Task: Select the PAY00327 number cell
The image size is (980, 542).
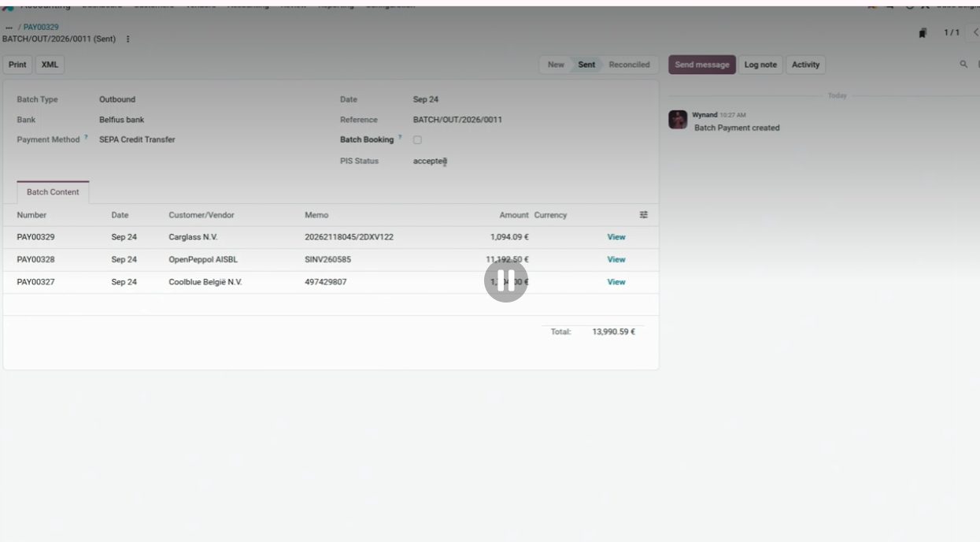Action: [35, 282]
